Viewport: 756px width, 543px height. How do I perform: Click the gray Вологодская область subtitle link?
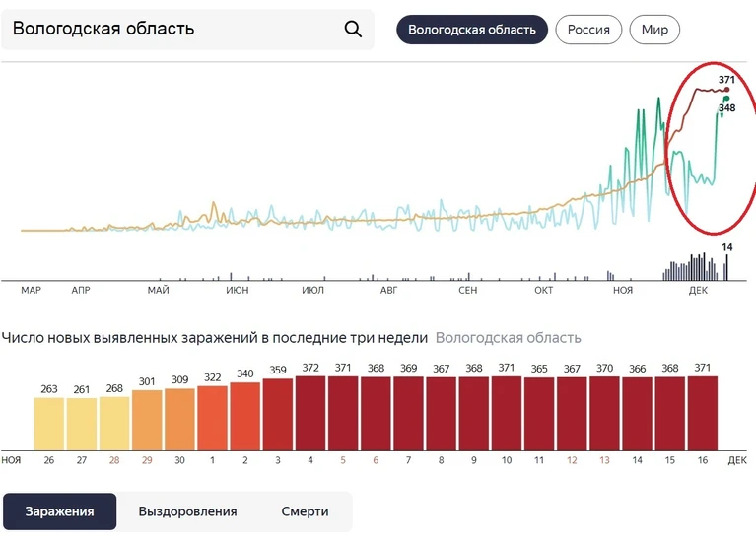[509, 338]
